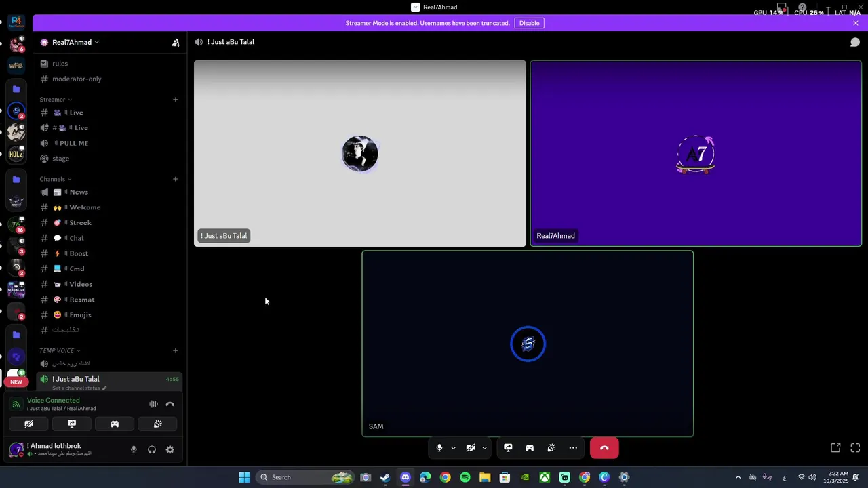
Task: Open Windows Start menu
Action: click(244, 477)
